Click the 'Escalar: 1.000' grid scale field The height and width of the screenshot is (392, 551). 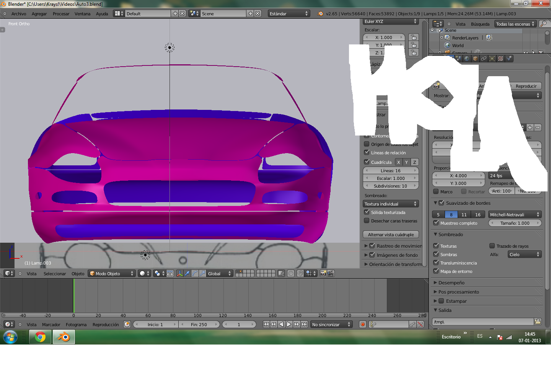pyautogui.click(x=391, y=178)
